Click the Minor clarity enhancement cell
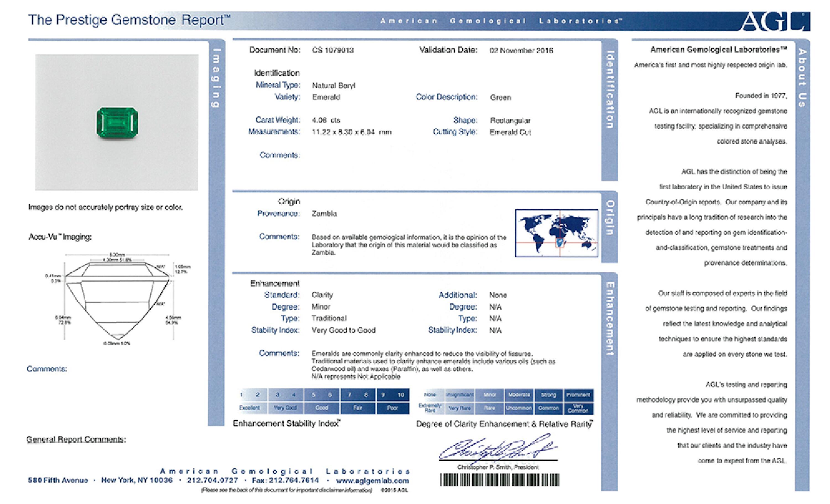 coord(489,394)
